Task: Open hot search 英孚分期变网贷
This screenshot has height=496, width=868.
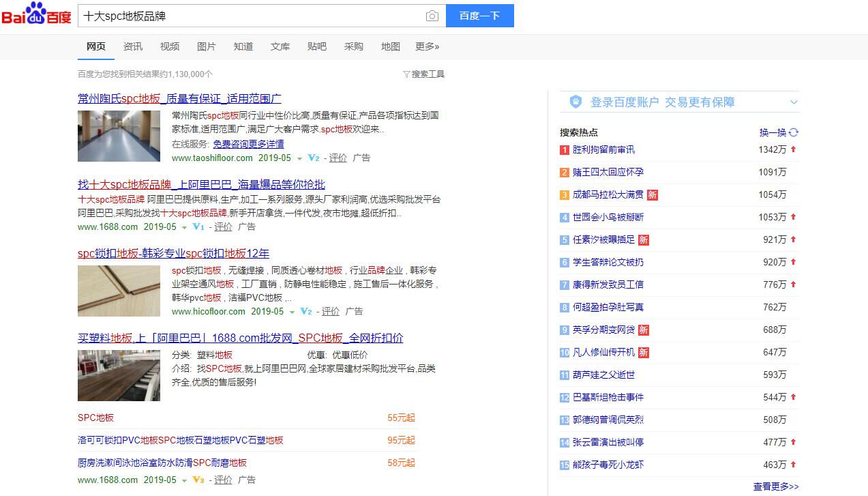Action: tap(603, 330)
